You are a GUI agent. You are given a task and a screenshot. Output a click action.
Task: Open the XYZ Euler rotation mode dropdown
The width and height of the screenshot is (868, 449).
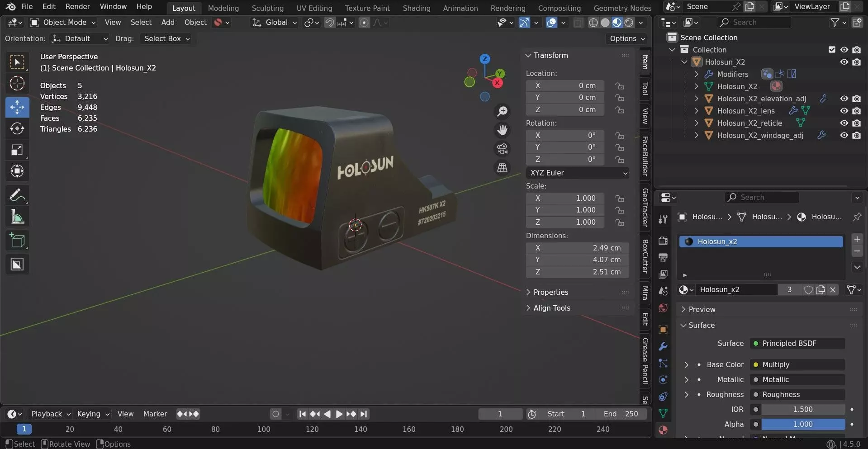click(578, 173)
